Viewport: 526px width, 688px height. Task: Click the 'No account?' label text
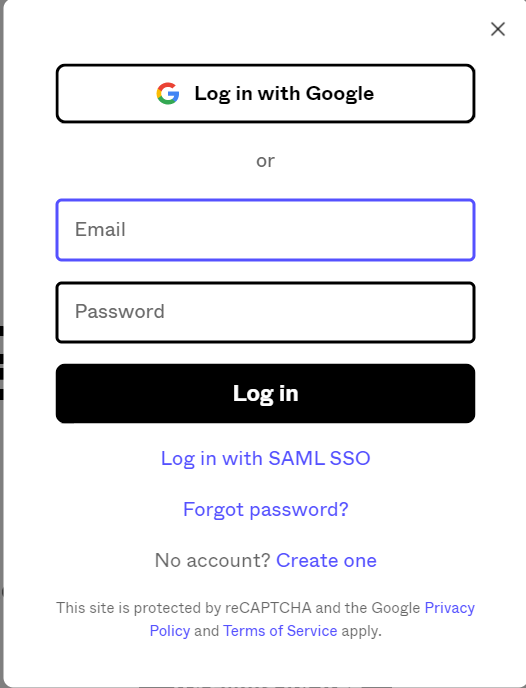pyautogui.click(x=212, y=560)
